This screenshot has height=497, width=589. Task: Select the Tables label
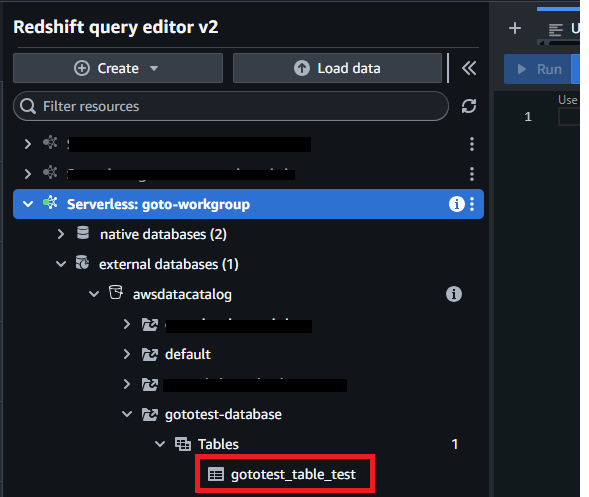(218, 444)
